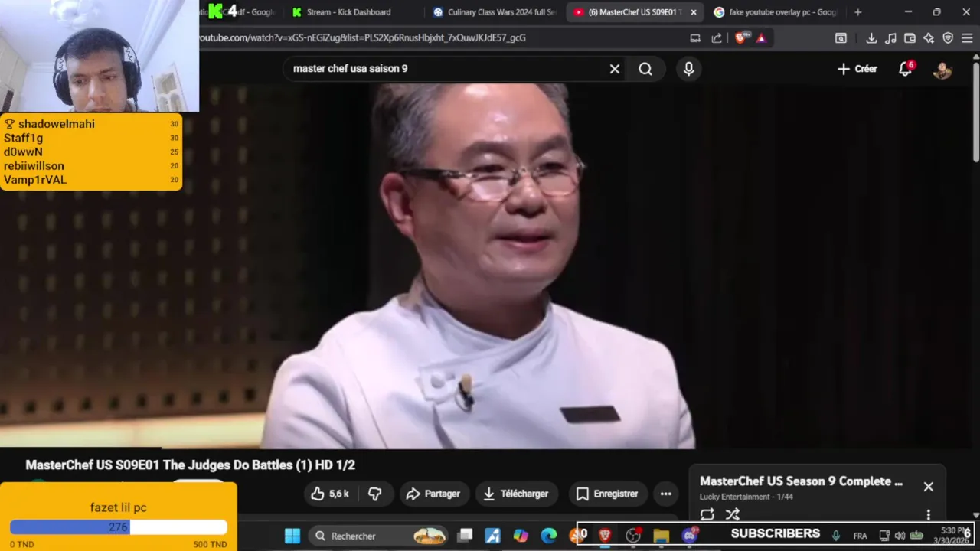This screenshot has width=980, height=551.
Task: Click the video player area
Action: (490, 266)
